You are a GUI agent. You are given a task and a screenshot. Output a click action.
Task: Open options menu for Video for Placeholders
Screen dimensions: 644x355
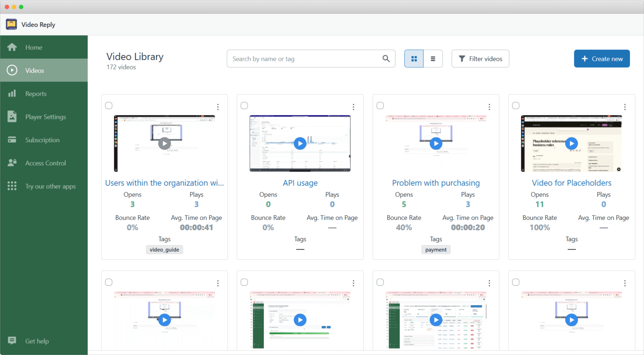(x=625, y=107)
